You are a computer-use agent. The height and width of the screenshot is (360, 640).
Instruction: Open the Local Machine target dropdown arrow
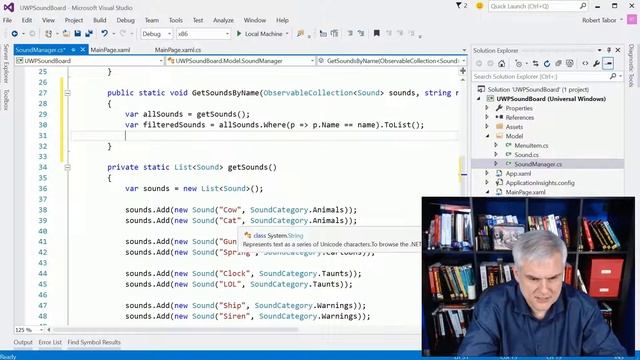[287, 34]
